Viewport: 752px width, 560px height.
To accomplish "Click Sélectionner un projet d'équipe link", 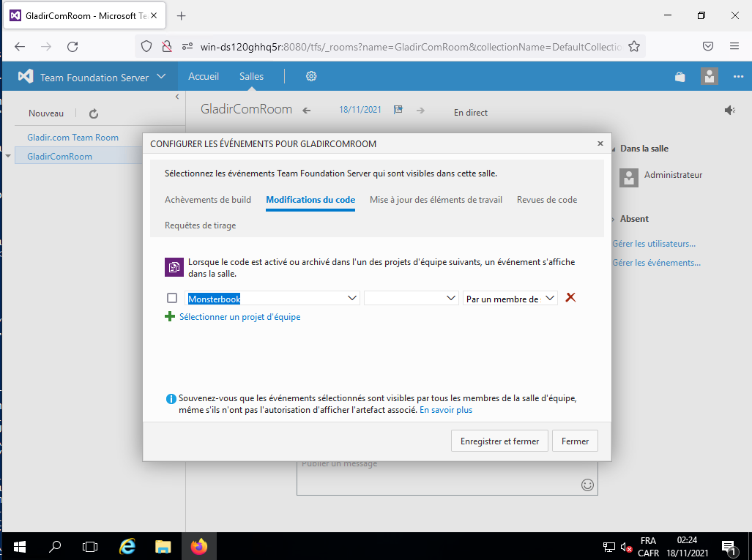I will 239,317.
